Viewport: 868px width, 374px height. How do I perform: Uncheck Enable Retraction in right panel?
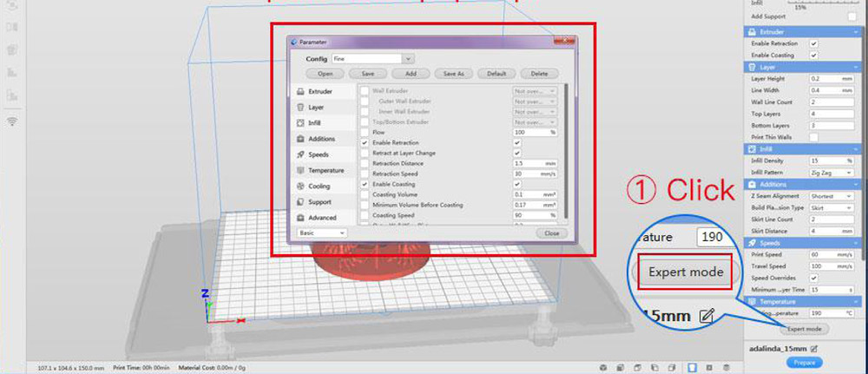click(813, 43)
